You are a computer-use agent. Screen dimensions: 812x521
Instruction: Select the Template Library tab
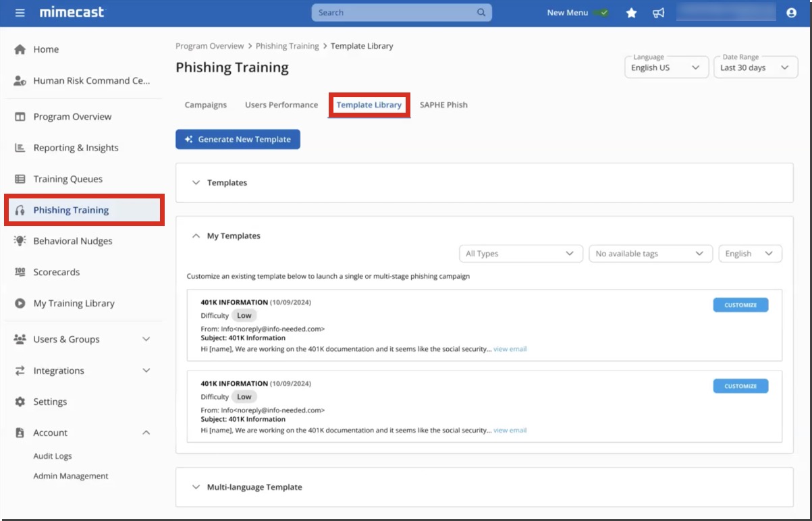pyautogui.click(x=369, y=105)
